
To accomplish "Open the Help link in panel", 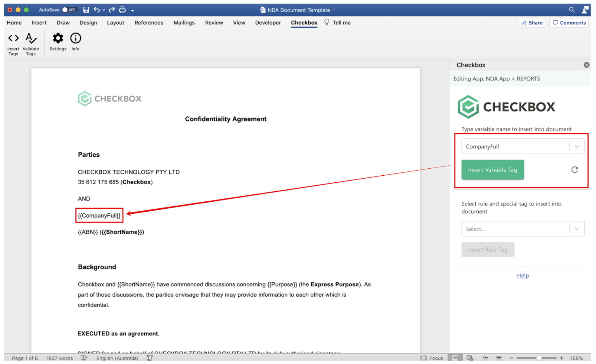I will click(522, 275).
